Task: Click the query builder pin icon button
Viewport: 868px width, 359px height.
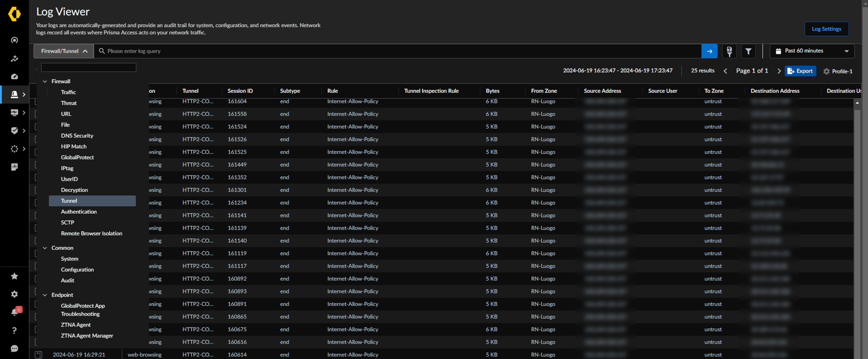Action: point(729,51)
